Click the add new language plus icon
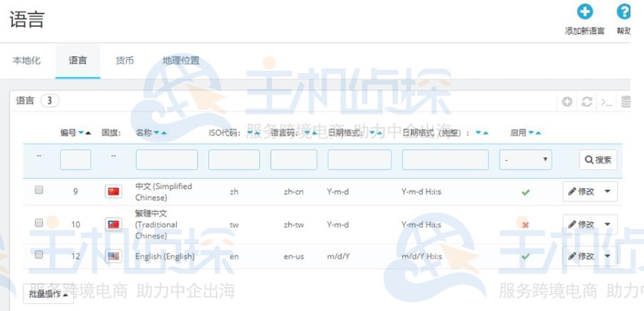This screenshot has height=311, width=644. (584, 12)
